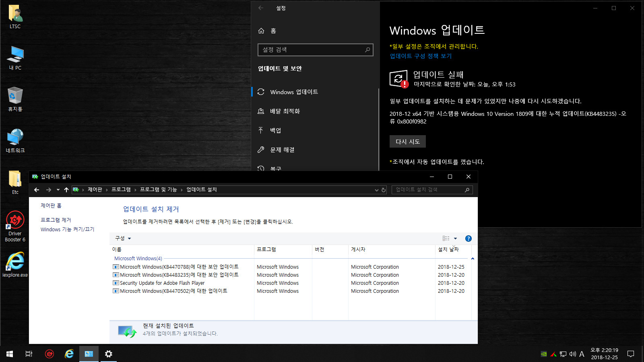Click the IME language indicator A in the tray
This screenshot has height=362, width=644.
tap(582, 354)
